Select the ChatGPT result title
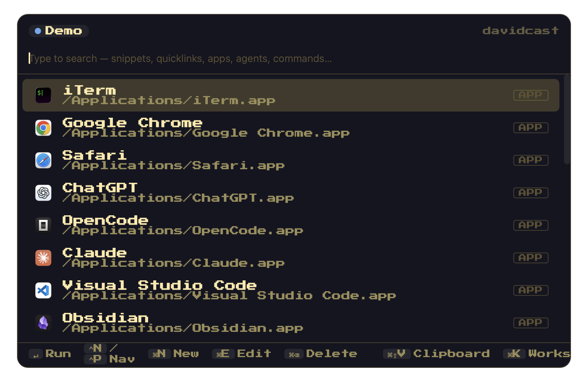This screenshot has height=388, width=588. [100, 188]
